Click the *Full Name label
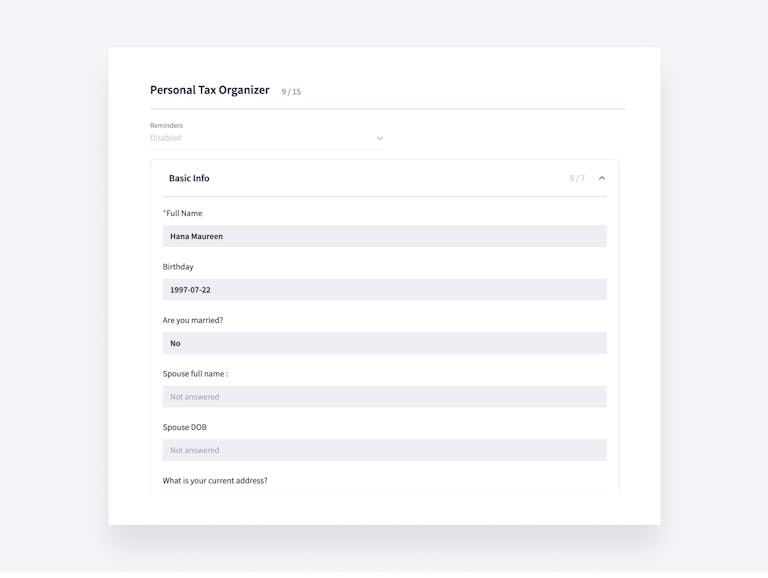This screenshot has width=768, height=578. (183, 213)
